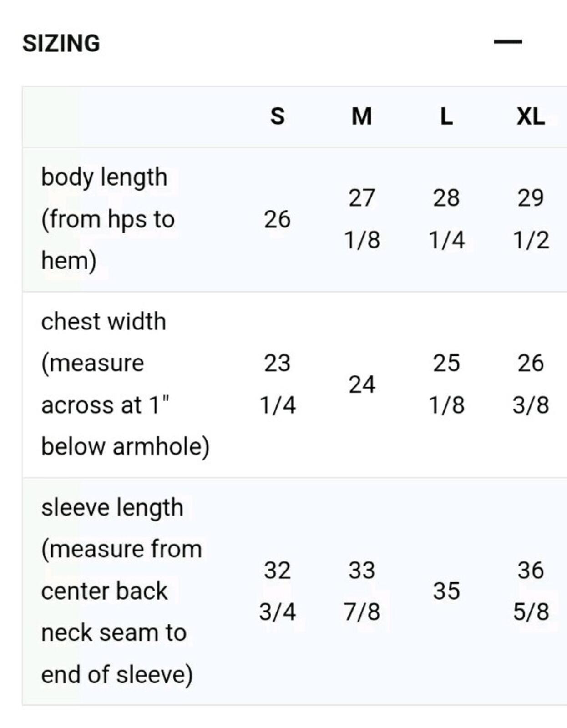
Task: Click the body length row label
Action: pyautogui.click(x=108, y=219)
